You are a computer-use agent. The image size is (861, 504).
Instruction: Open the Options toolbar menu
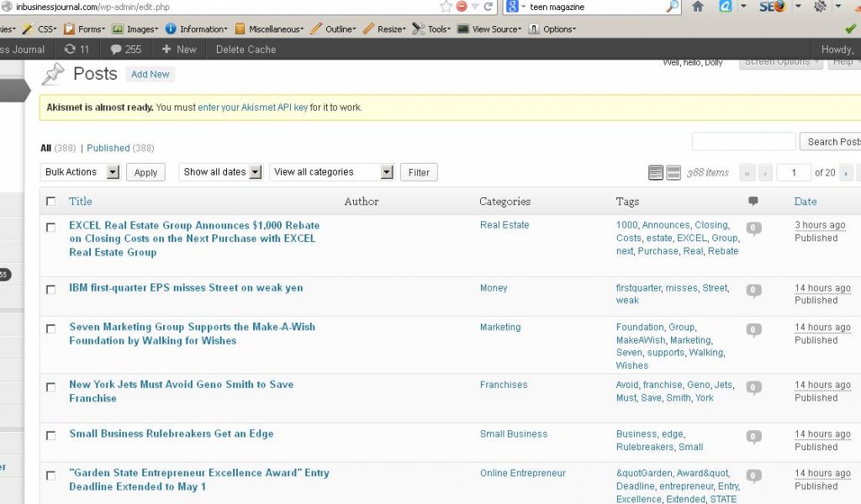[552, 29]
